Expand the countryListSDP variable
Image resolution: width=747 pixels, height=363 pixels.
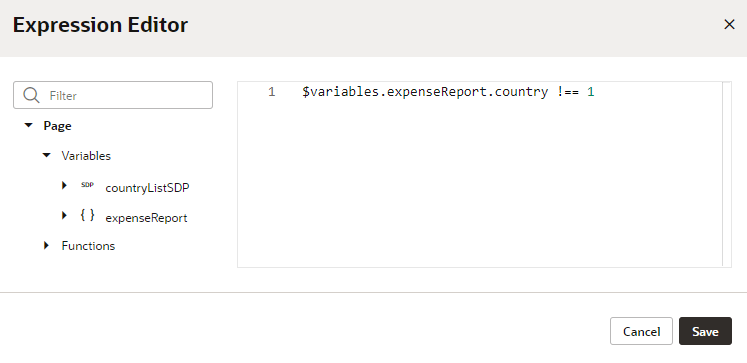click(64, 185)
